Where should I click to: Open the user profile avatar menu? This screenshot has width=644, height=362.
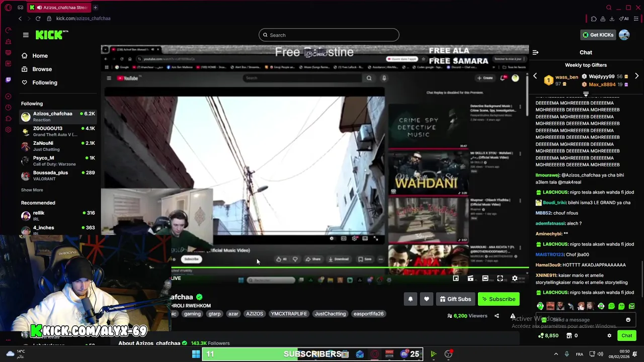tap(624, 35)
